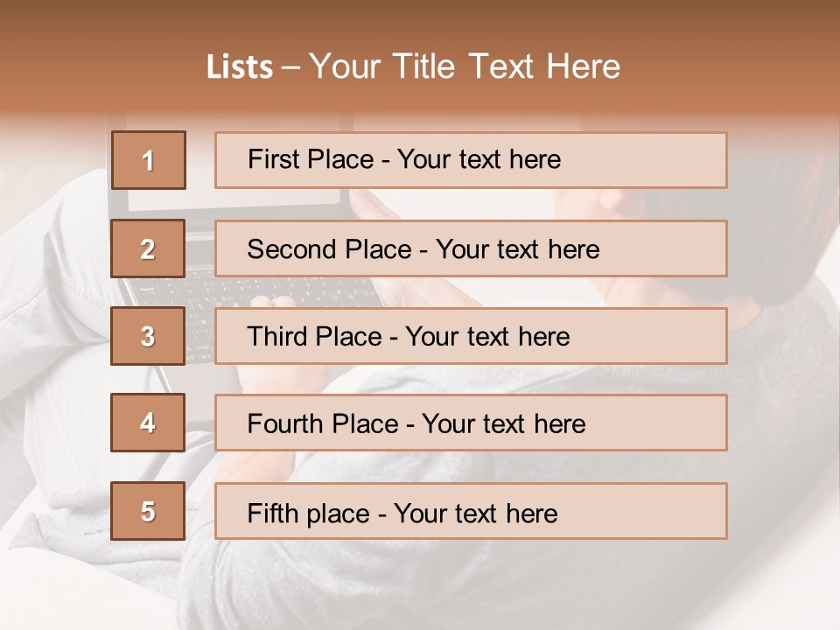Click the bold word Lists in title
Screen dimensions: 840x630
[x=240, y=67]
